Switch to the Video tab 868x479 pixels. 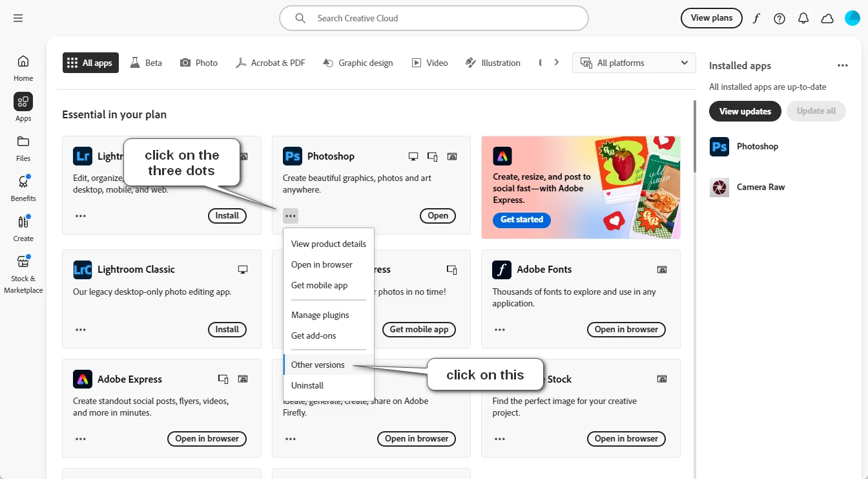(429, 63)
